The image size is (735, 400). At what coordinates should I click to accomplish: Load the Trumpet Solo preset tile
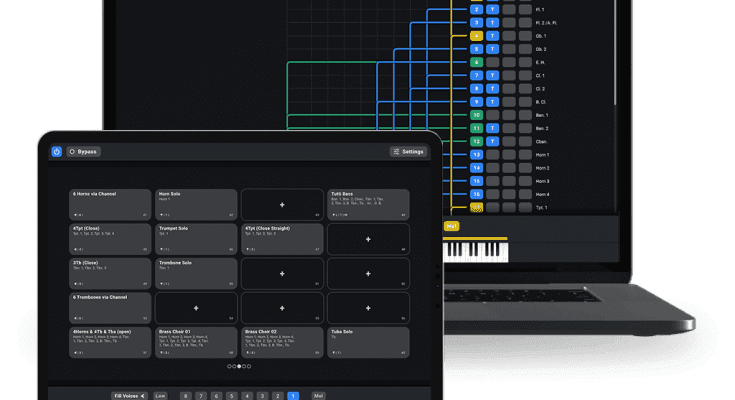pos(195,238)
